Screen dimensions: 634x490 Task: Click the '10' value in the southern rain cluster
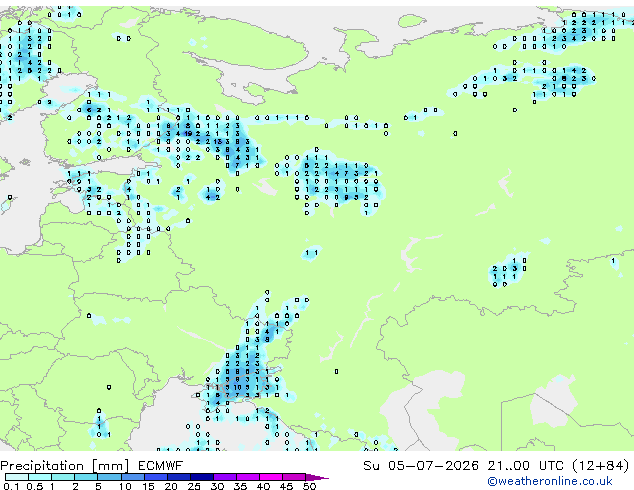[x=237, y=387]
